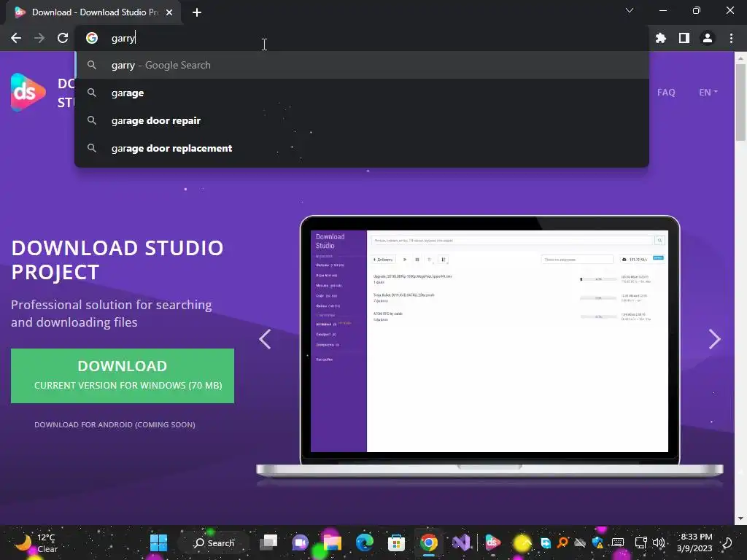
Task: Choose the 'garage' suggestion
Action: click(x=362, y=93)
